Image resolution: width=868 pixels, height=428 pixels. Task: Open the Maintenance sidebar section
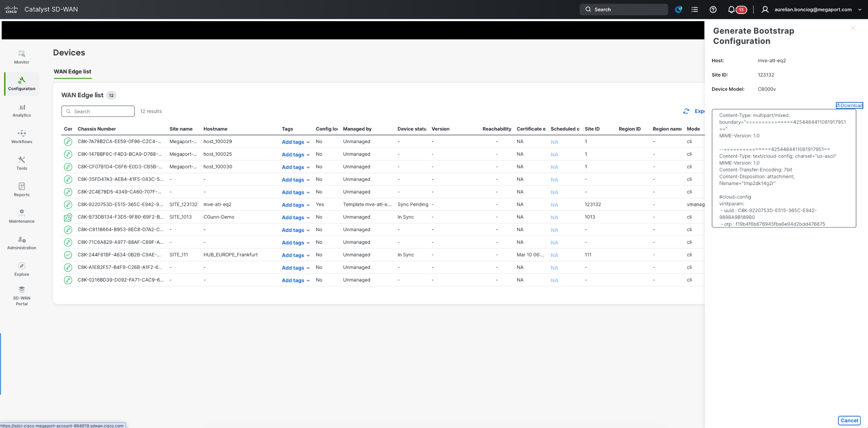click(x=22, y=216)
